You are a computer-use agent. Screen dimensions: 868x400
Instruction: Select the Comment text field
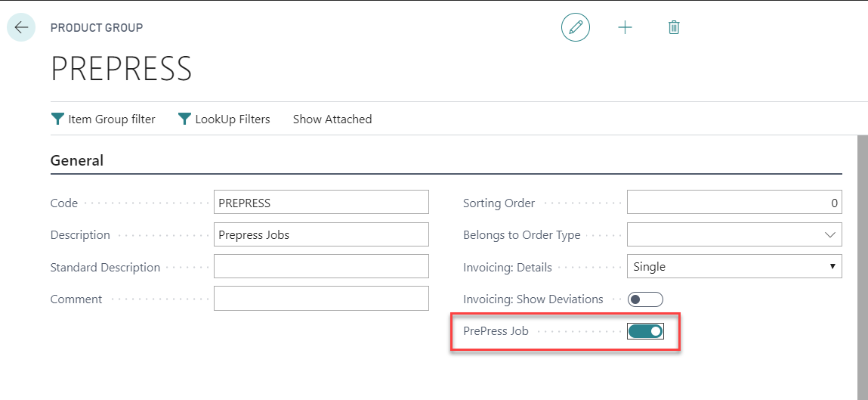point(321,299)
